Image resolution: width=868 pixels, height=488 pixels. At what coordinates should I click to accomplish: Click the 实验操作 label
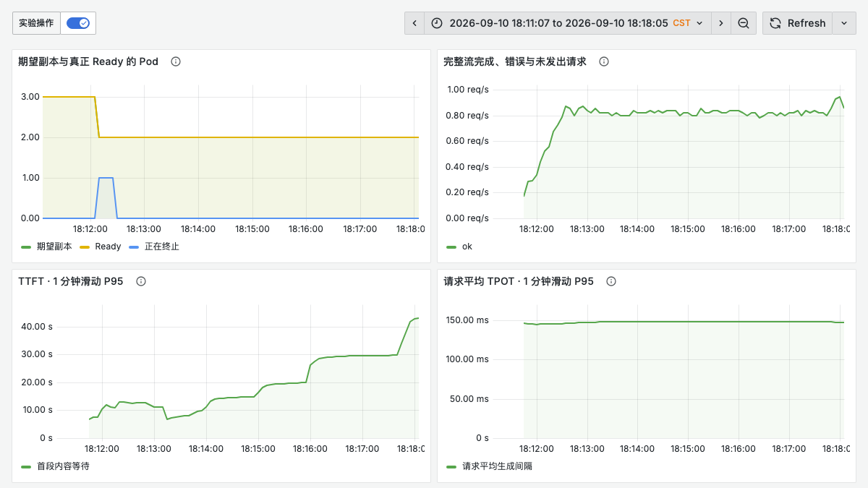(36, 23)
